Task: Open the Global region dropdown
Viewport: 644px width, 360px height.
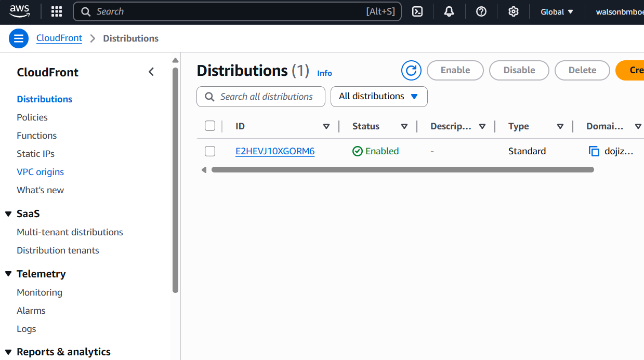Action: click(x=557, y=11)
